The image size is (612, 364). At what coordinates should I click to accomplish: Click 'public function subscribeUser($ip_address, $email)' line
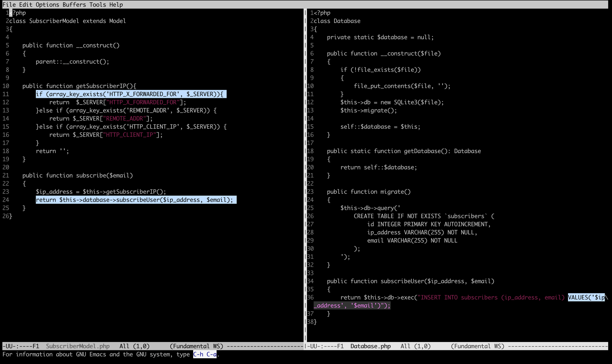[x=411, y=281]
